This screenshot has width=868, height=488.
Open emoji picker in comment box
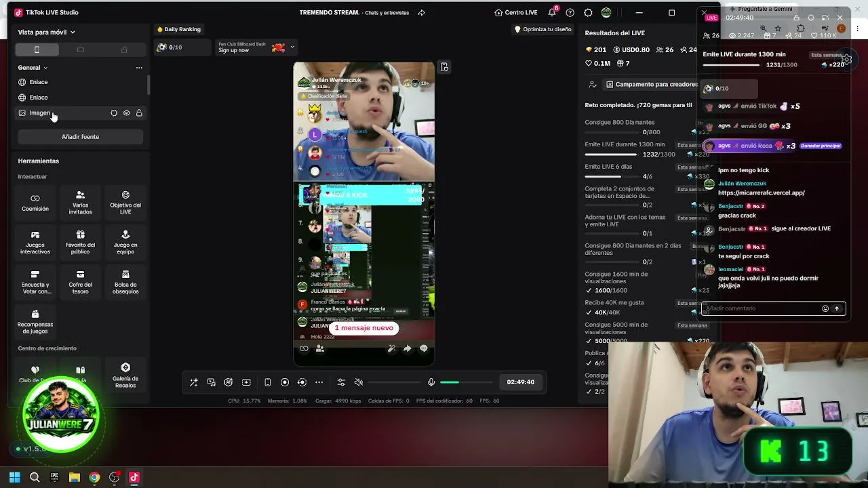(825, 308)
